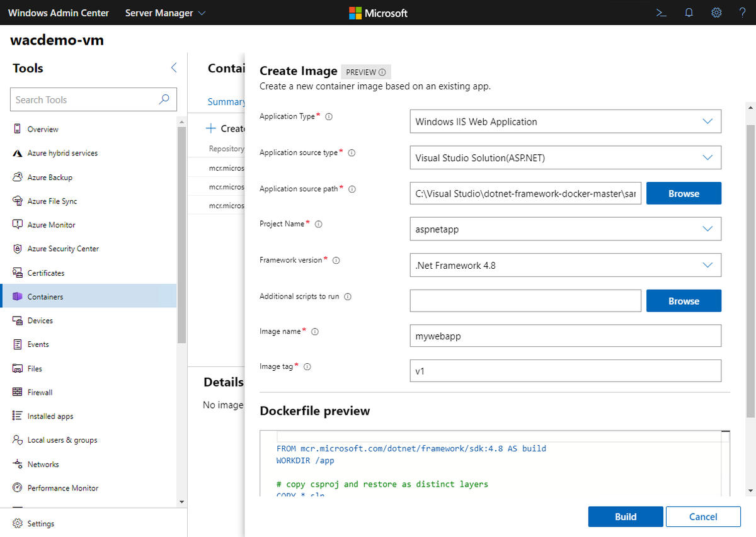Open the Project Name dropdown
The image size is (756, 537).
coord(565,229)
